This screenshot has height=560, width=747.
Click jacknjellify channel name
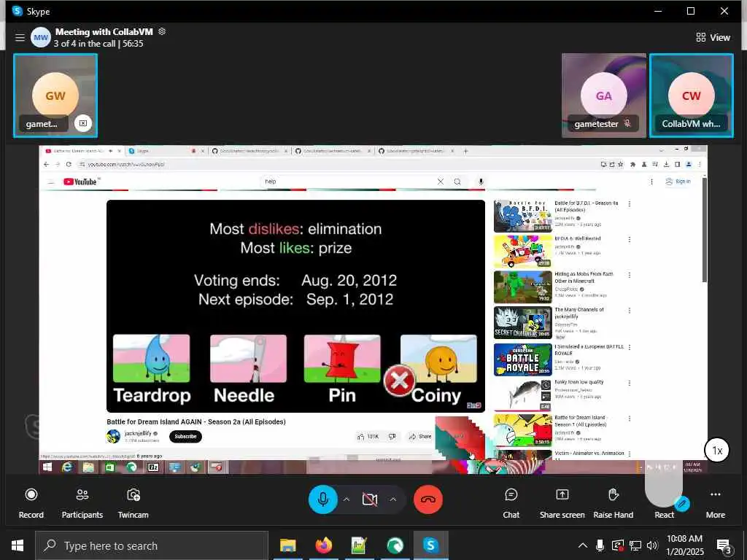[x=138, y=433]
